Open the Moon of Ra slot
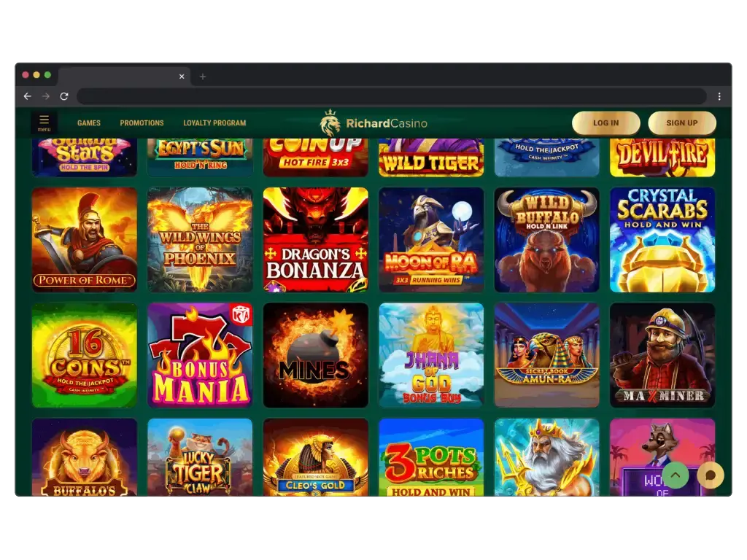Screen dimensions: 747x560 430,239
